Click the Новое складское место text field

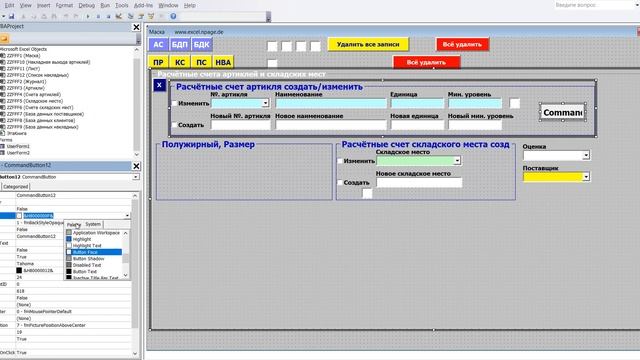[x=419, y=182]
